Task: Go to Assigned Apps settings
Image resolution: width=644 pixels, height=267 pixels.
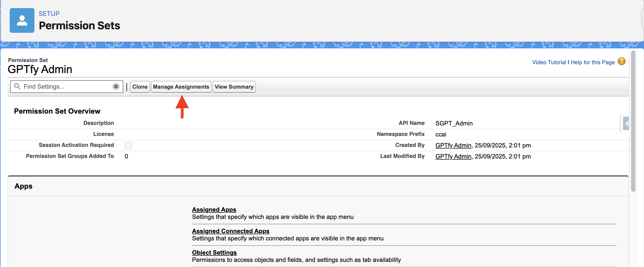Action: pos(214,210)
